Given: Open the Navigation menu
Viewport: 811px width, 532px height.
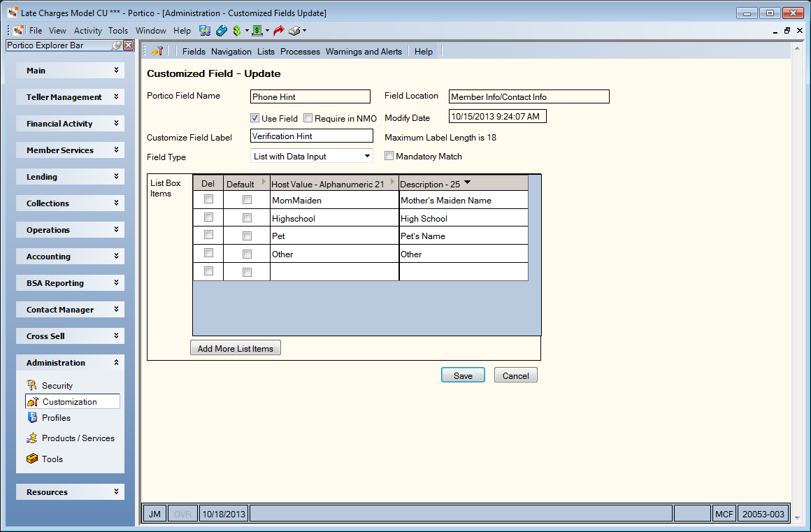Looking at the screenshot, I should [x=231, y=51].
